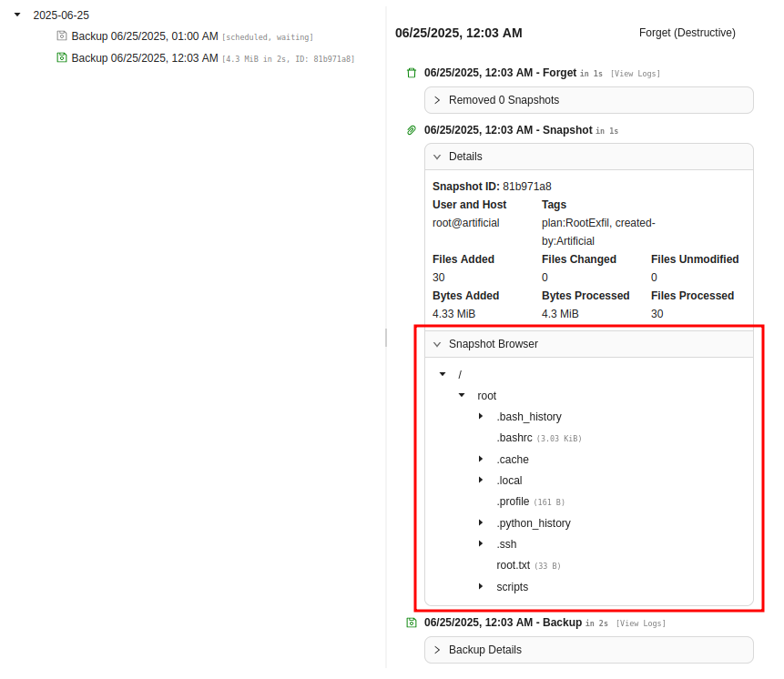Select the root.txt file
The width and height of the screenshot is (784, 679).
click(513, 565)
